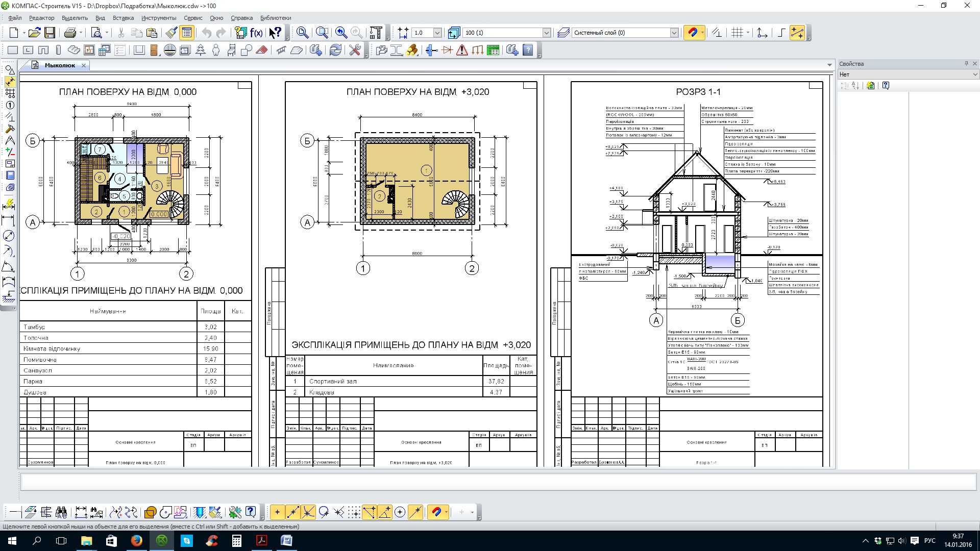Screen dimensions: 980x551
Task: Click the ПЛАН ПОВЕРХУ НА ВІДМ. 0,000 title
Action: click(128, 92)
